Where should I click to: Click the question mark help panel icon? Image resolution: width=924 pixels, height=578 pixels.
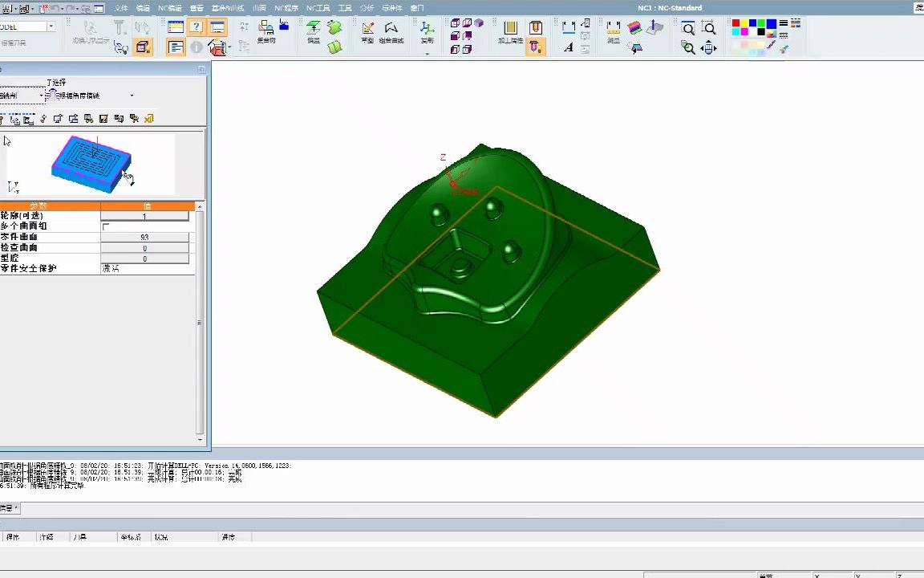(x=196, y=27)
